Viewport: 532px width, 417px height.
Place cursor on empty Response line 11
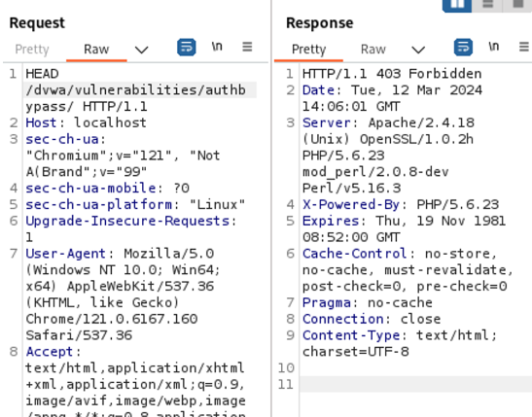[415, 384]
